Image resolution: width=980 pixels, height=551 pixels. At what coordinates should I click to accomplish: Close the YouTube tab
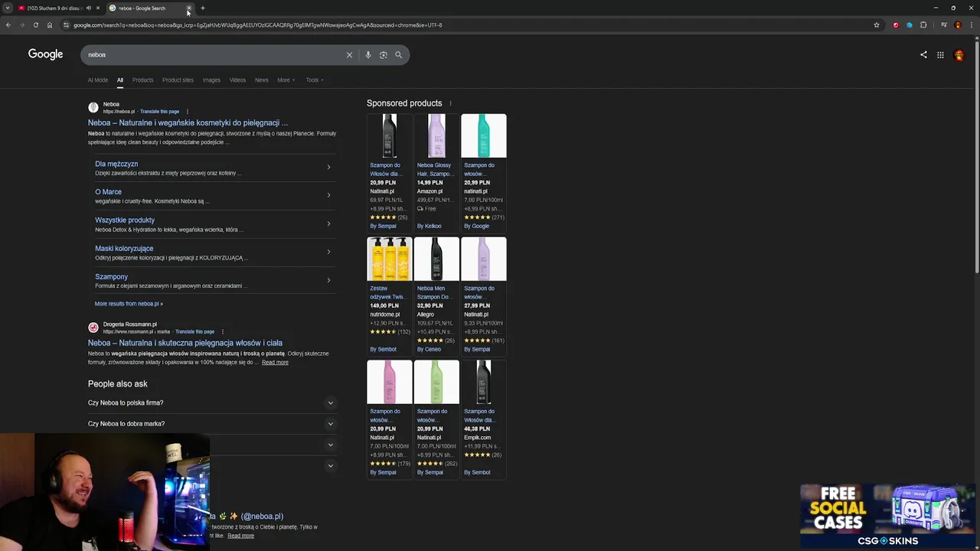[x=97, y=8]
